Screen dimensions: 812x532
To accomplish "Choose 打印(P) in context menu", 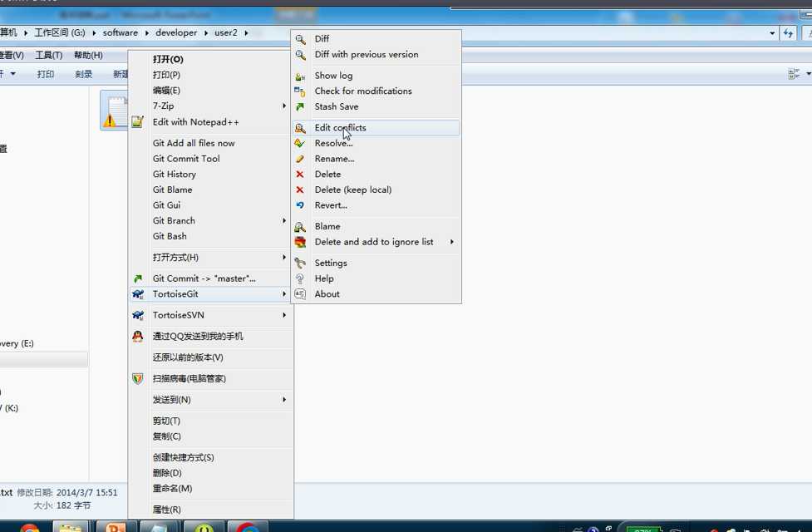I will tap(166, 75).
